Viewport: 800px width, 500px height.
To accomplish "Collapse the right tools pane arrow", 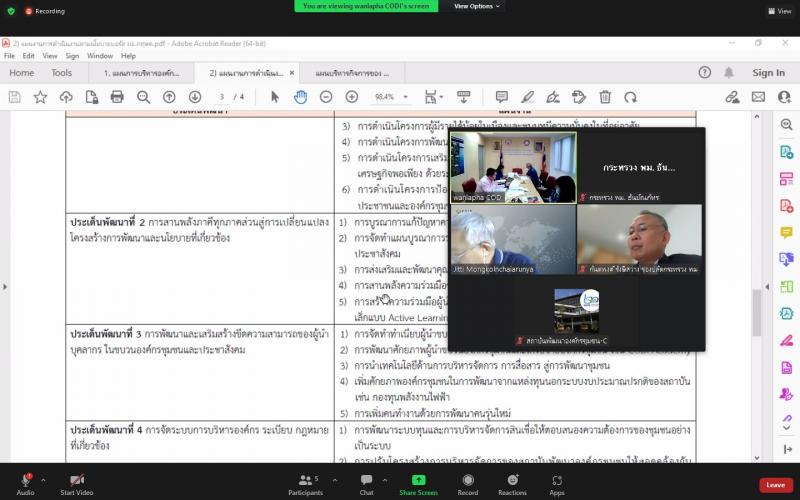I will tap(767, 287).
